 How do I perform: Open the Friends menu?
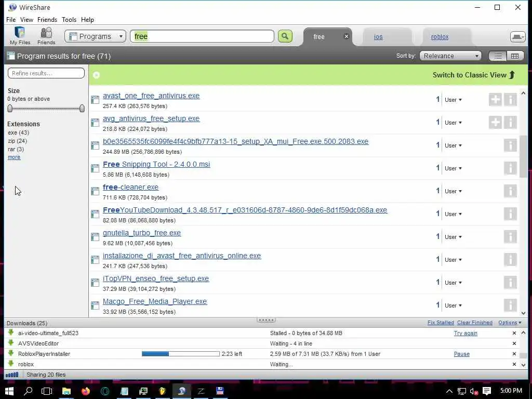click(47, 20)
